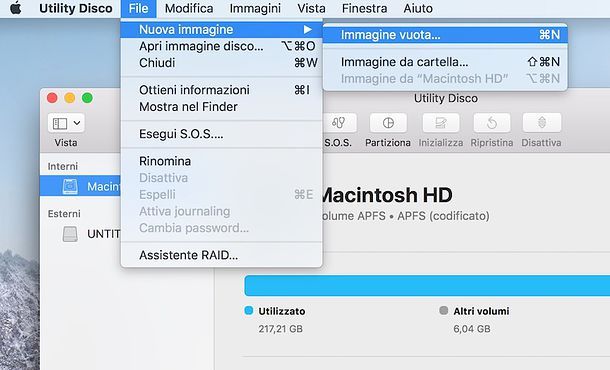Select Ottieni informazioni menu item

pos(221,90)
